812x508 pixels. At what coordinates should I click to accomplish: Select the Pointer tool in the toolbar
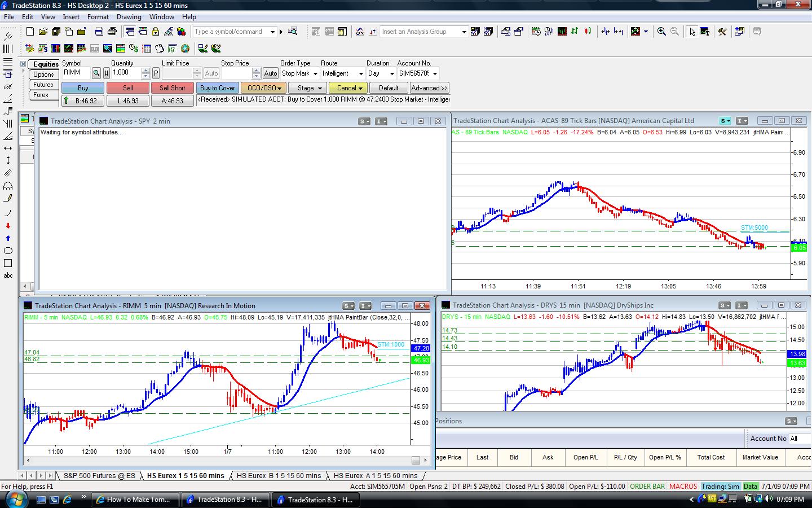tap(692, 32)
